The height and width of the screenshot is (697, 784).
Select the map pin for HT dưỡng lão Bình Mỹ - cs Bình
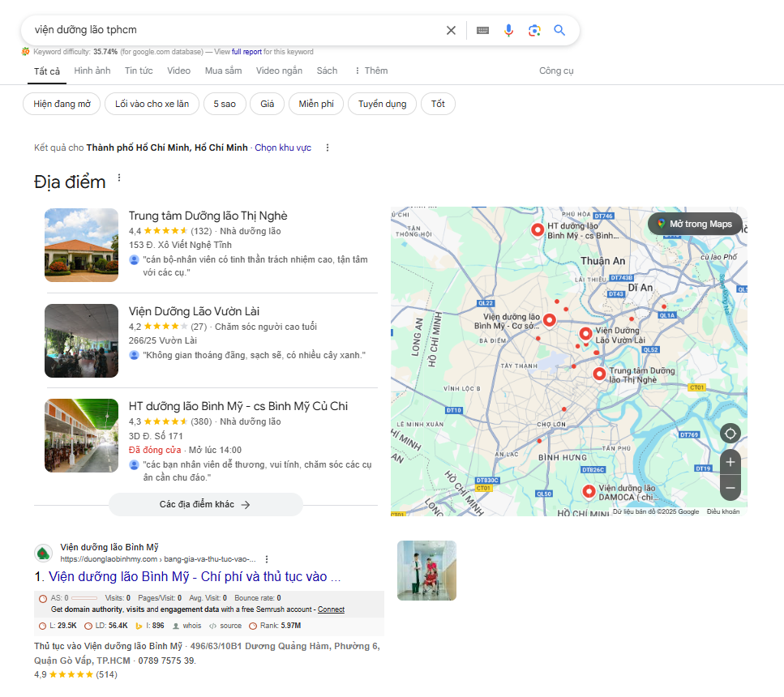[x=538, y=230]
